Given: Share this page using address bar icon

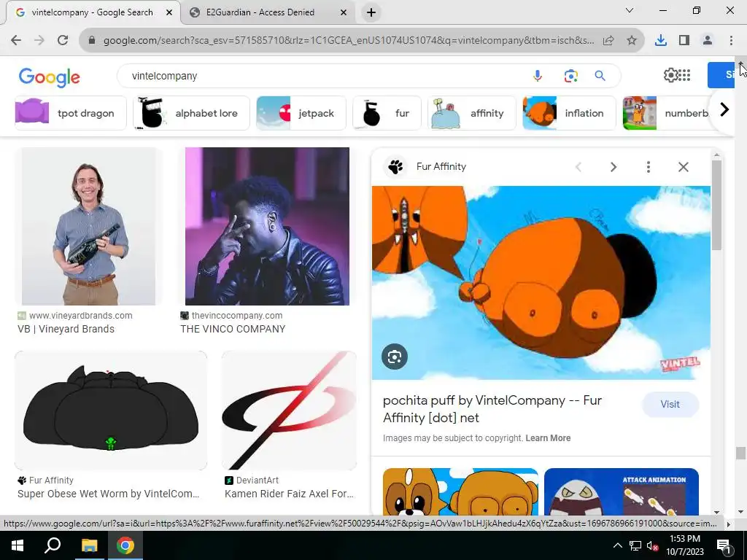Looking at the screenshot, I should 608,41.
